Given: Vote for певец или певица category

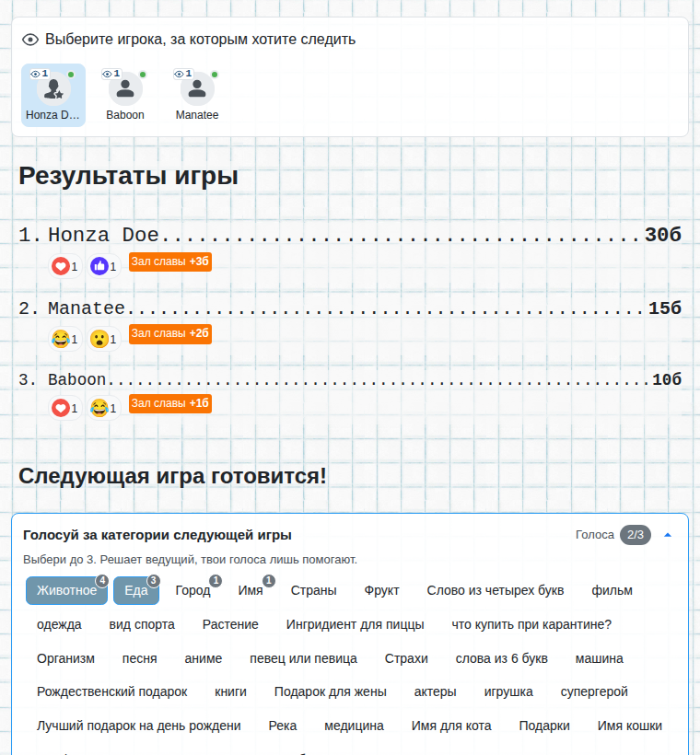Looking at the screenshot, I should click(303, 658).
